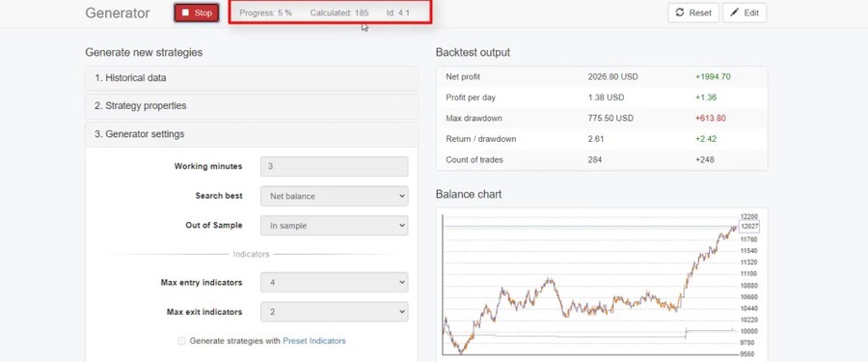868x362 pixels.
Task: Click the Progress: 5 % status text
Action: [266, 13]
